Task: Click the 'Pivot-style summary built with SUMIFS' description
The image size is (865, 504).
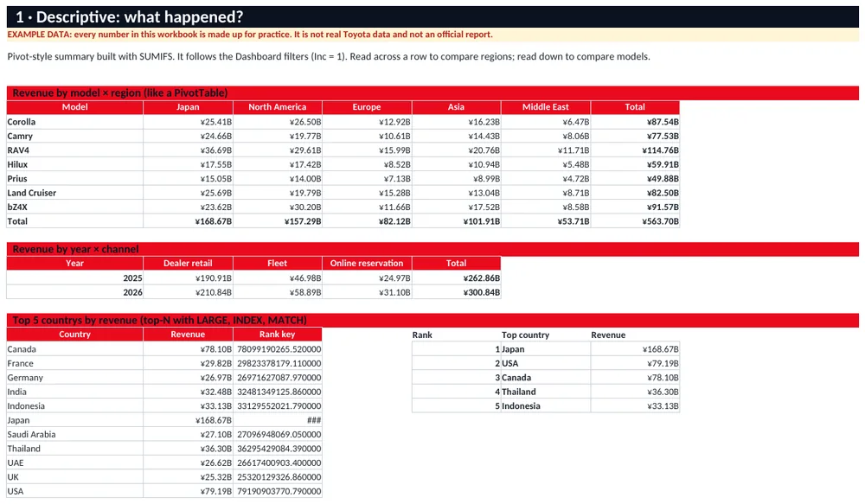Action: (x=328, y=56)
